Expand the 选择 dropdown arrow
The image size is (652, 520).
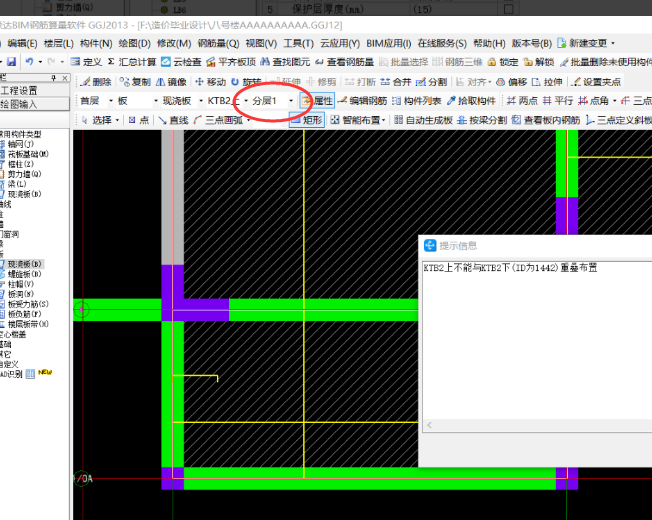117,120
